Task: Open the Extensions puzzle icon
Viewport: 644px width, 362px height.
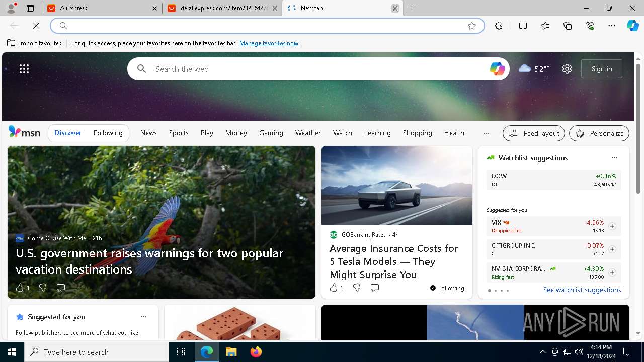Action: click(499, 26)
